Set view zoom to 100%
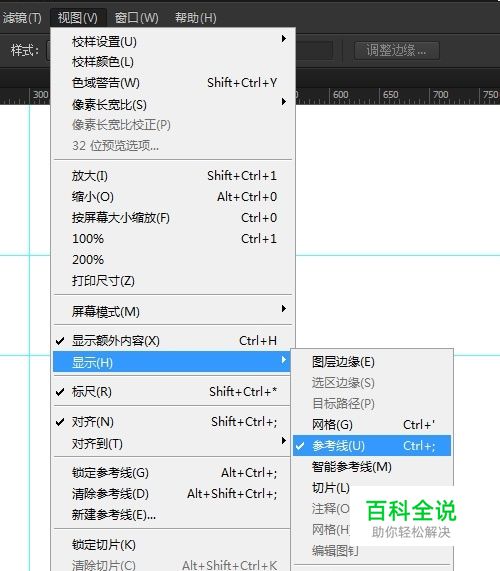500x571 pixels. click(172, 239)
